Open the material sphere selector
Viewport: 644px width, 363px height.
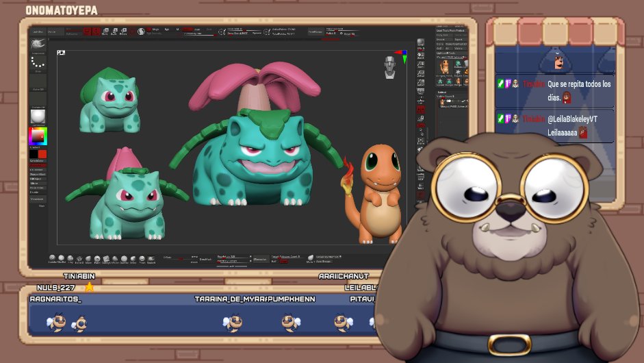(38, 117)
